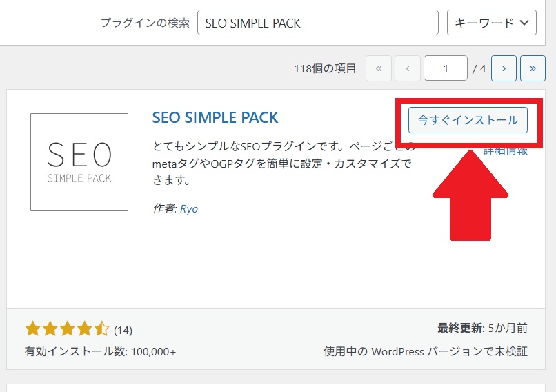The width and height of the screenshot is (556, 392).
Task: Click the disabled previous page arrow
Action: tap(408, 68)
